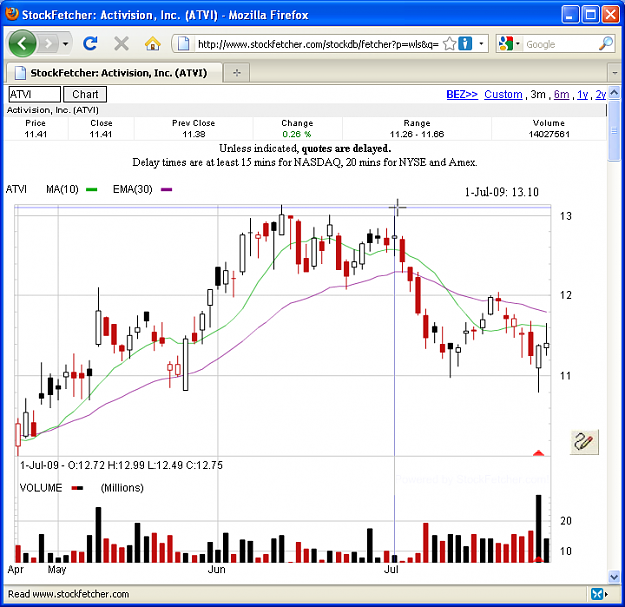Focus the URL address field
Viewport: 625px width, 607px height.
(x=318, y=44)
